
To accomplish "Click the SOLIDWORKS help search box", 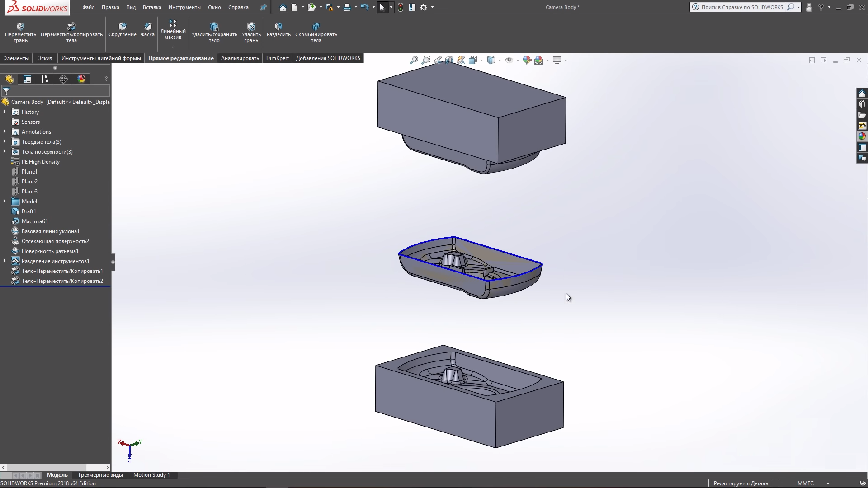I will coord(745,7).
